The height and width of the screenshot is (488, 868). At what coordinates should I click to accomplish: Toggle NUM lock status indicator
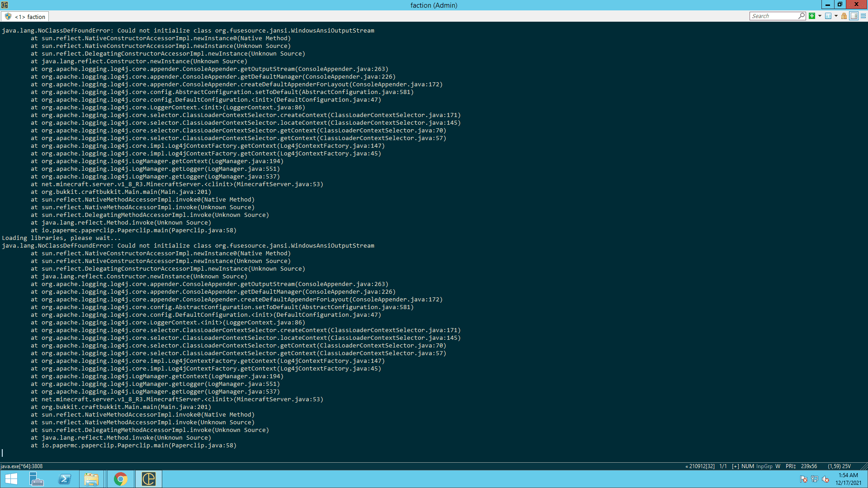tap(747, 466)
